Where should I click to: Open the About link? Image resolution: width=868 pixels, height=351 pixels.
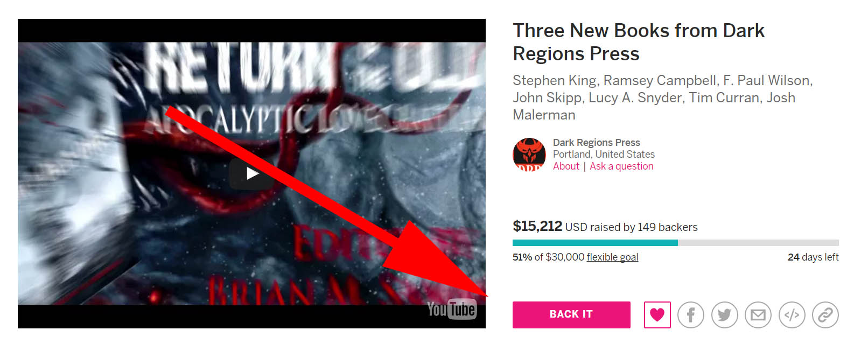point(566,166)
